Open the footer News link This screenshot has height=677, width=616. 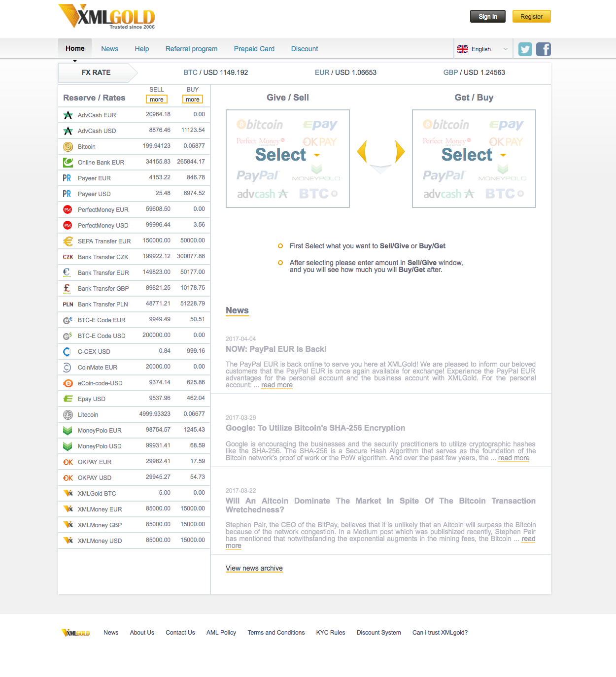pyautogui.click(x=111, y=633)
